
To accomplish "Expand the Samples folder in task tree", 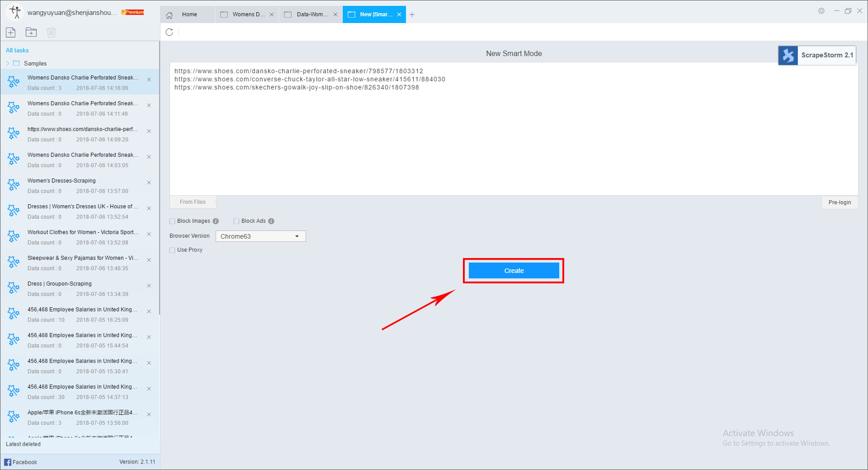I will (x=8, y=64).
